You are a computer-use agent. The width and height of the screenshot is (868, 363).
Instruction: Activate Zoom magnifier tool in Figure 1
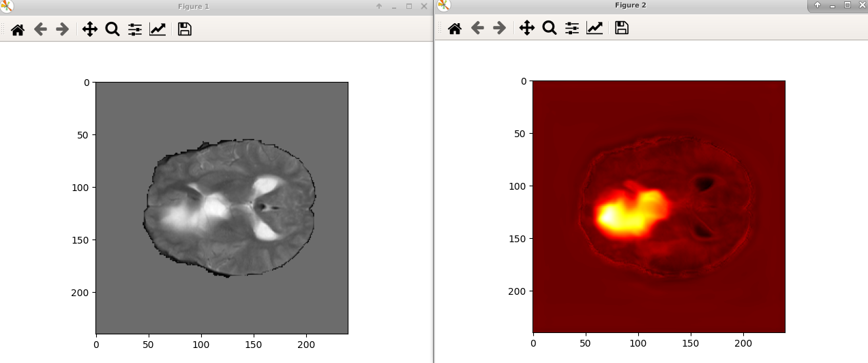tap(113, 29)
